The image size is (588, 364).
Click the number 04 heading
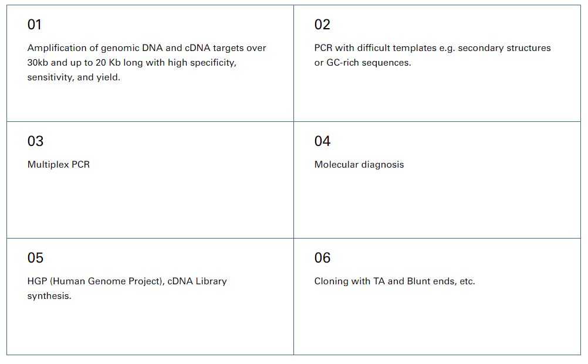[322, 141]
